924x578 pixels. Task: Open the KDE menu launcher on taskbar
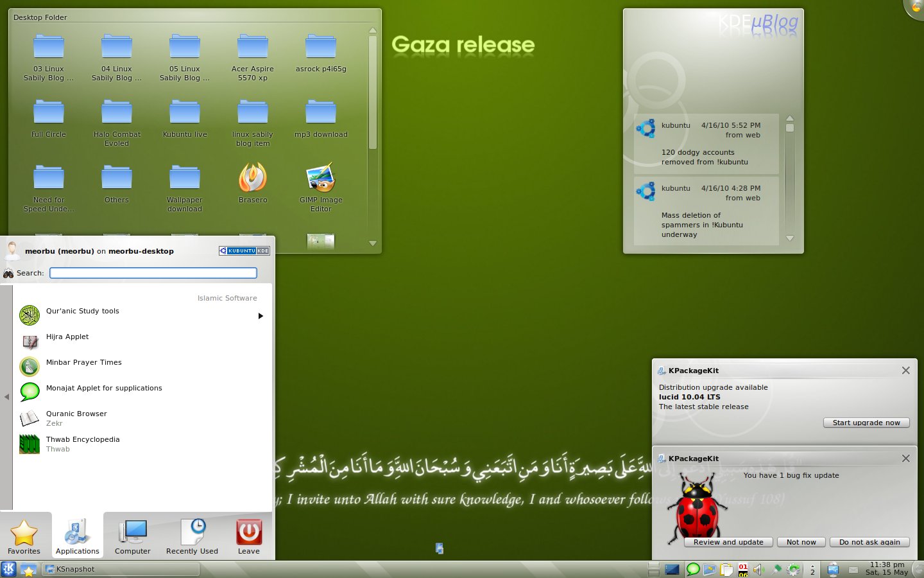9,570
